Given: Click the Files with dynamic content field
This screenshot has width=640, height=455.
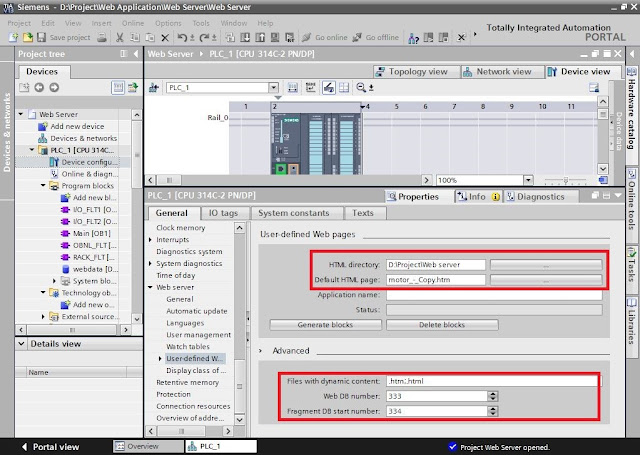Looking at the screenshot, I should click(491, 381).
